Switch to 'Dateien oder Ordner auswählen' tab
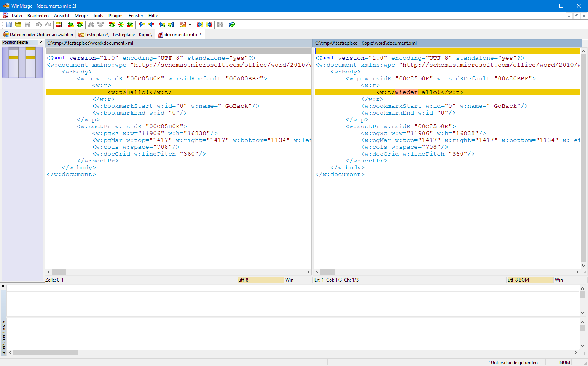Image resolution: width=588 pixels, height=366 pixels. point(38,35)
